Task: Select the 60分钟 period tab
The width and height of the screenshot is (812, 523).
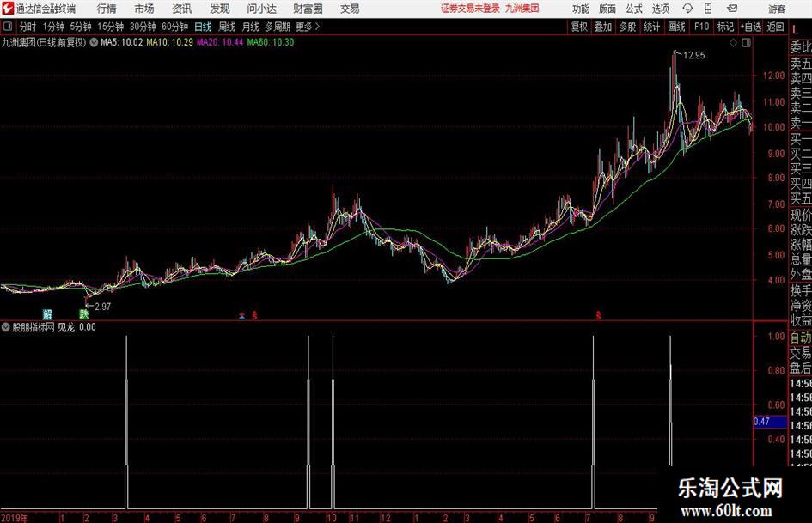Action: tap(175, 27)
